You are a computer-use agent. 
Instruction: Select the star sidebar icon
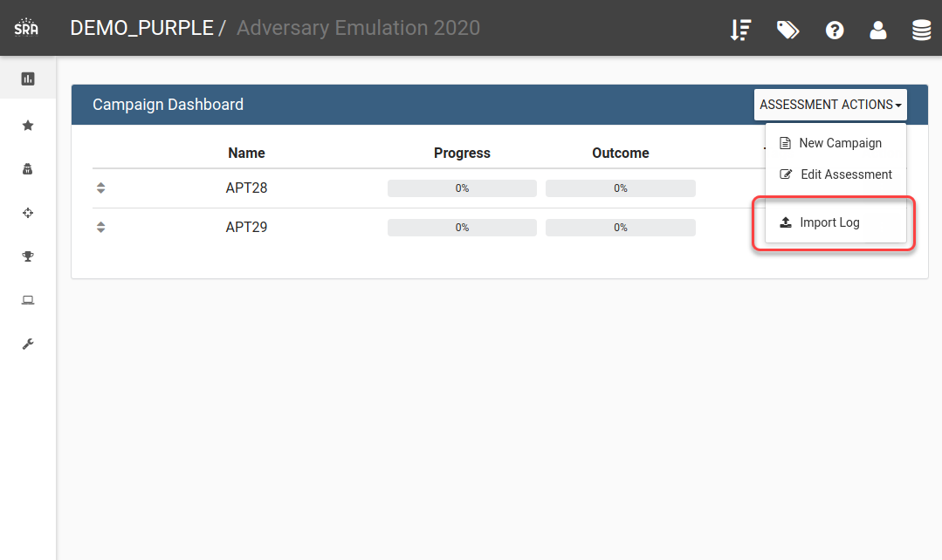28,126
